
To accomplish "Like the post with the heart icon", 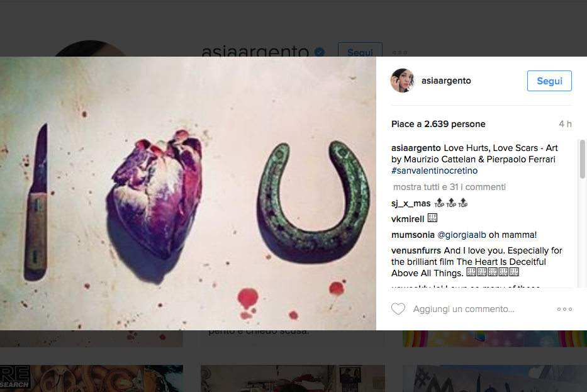I will pos(398,309).
